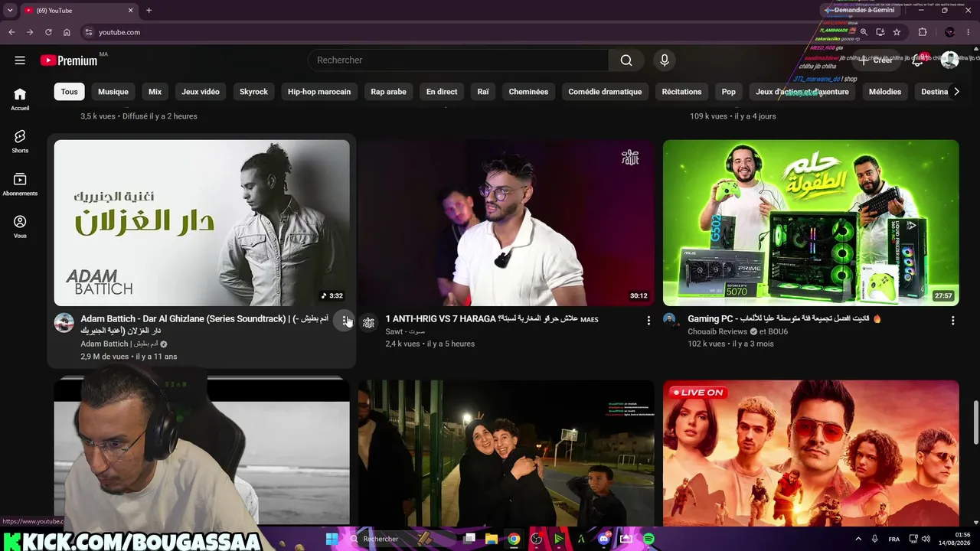
Task: Open Shorts from the sidebar
Action: [x=20, y=141]
